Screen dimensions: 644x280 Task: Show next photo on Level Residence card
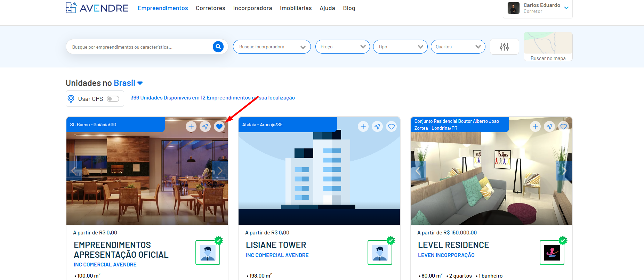(x=564, y=171)
